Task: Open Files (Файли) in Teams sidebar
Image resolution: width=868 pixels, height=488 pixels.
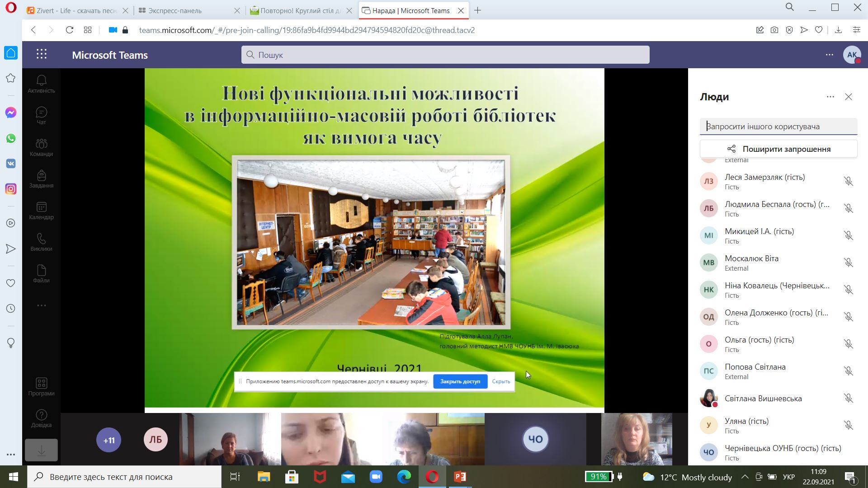Action: (x=41, y=274)
